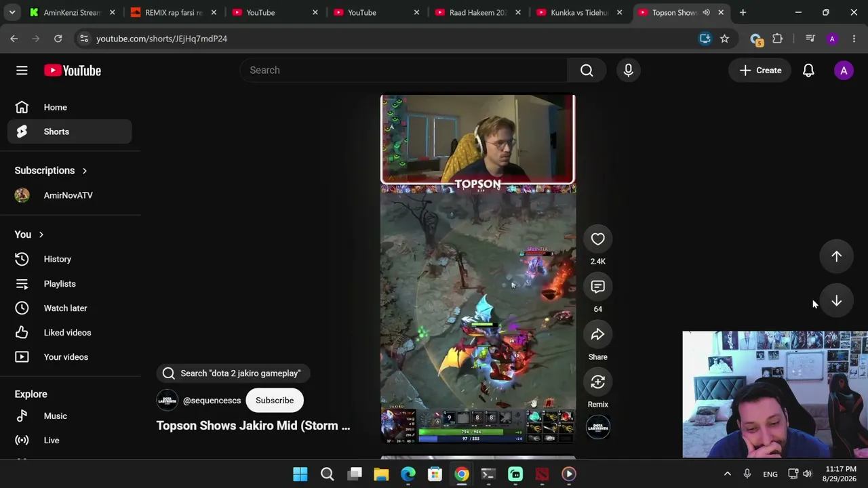Bookmark this page with the star icon

point(724,39)
